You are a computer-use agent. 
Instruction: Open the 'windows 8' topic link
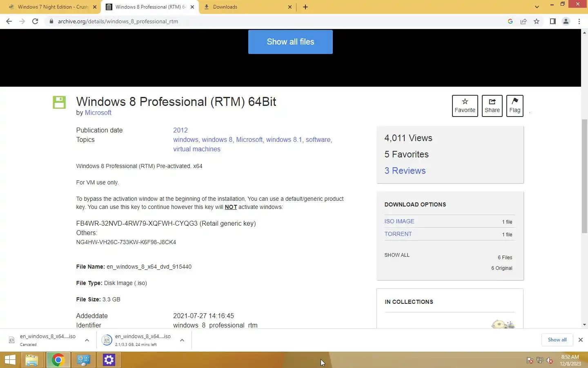[x=217, y=140]
